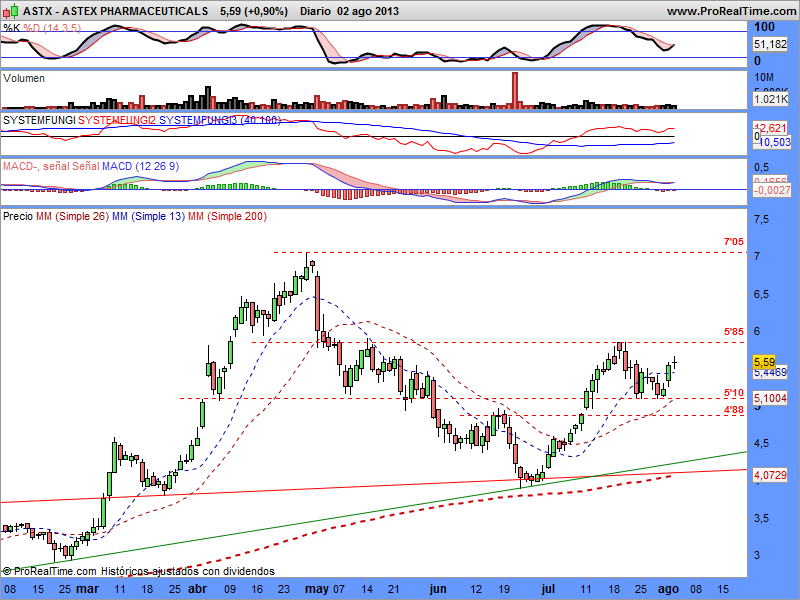Click the %D (14 3 5) label
Viewport: 800px width, 600px height.
[x=52, y=28]
